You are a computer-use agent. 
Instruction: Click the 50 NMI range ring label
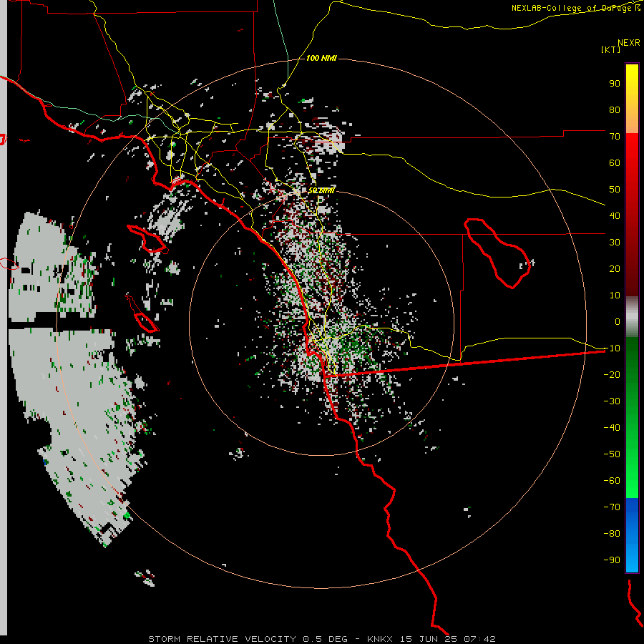click(x=321, y=190)
